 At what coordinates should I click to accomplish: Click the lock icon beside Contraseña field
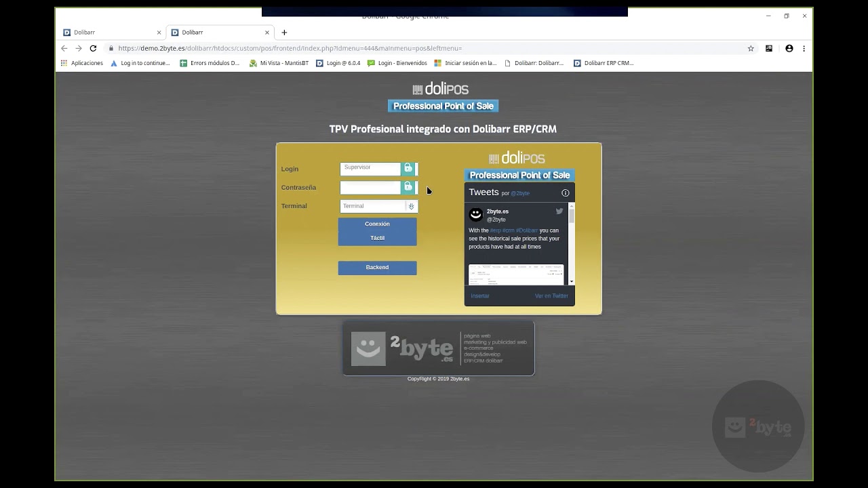click(x=408, y=186)
